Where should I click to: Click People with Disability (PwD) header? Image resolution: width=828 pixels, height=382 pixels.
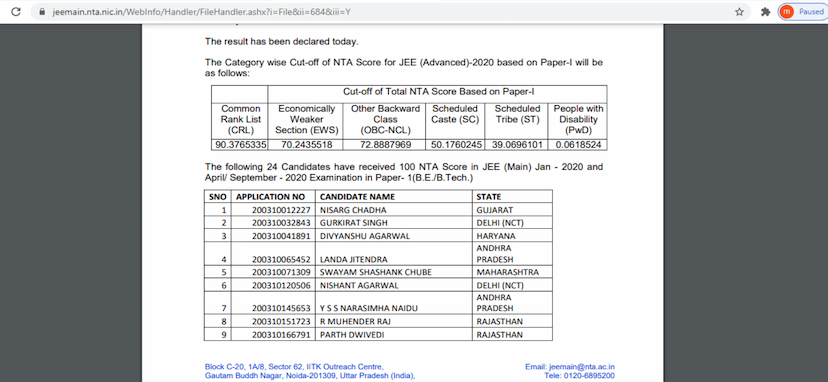[578, 119]
